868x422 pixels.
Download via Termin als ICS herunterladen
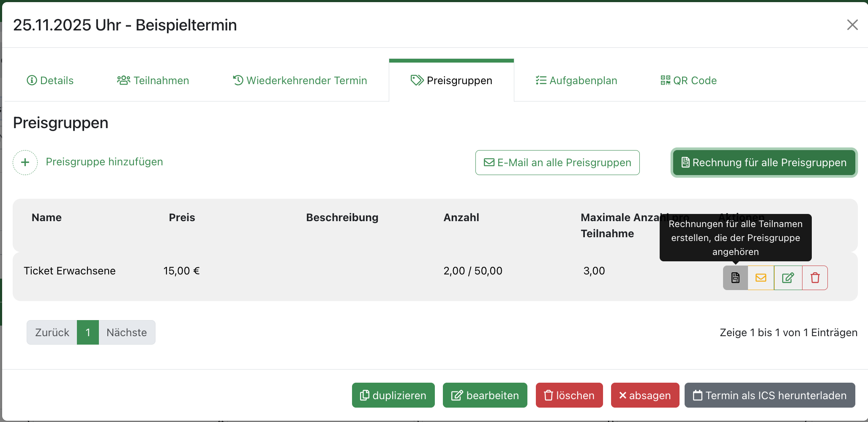pyautogui.click(x=770, y=395)
